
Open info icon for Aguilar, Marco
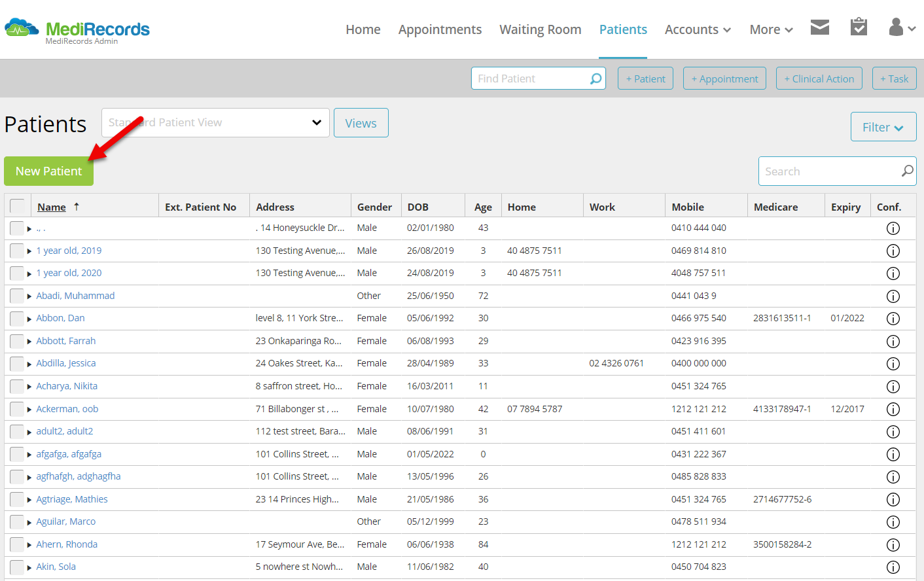click(x=893, y=522)
